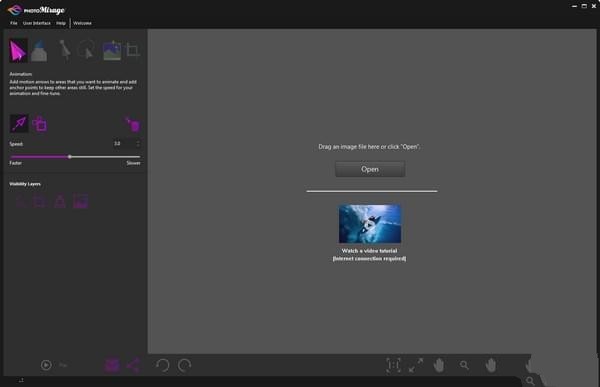600x387 pixels.
Task: Click the magenta share icon
Action: pyautogui.click(x=133, y=365)
